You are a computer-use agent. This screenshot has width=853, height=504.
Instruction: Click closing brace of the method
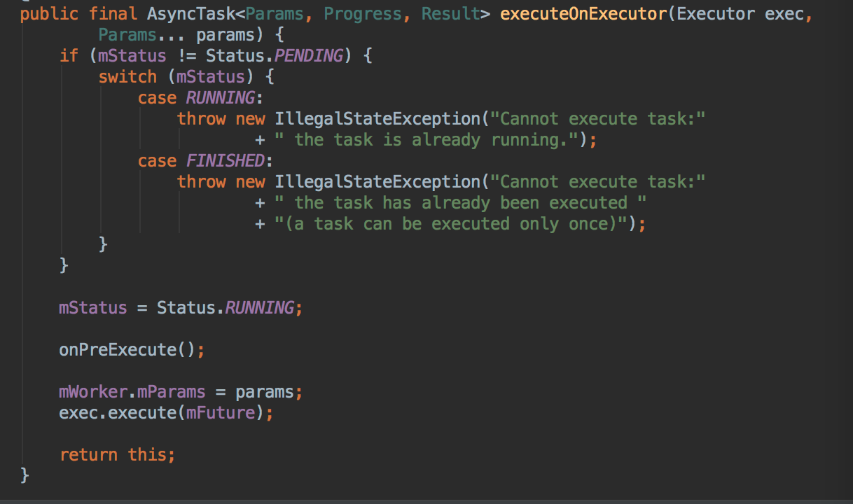[x=25, y=475]
